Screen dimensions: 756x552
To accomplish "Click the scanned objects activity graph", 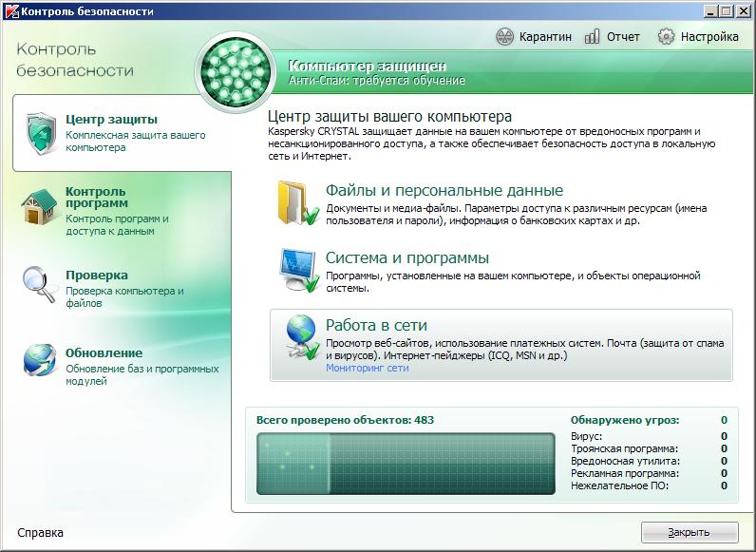I will click(x=406, y=464).
